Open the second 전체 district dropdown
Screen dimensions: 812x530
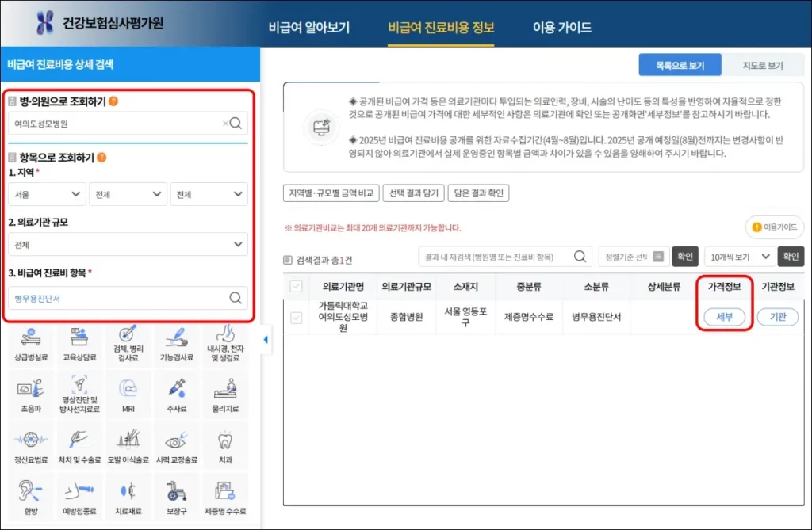point(128,194)
